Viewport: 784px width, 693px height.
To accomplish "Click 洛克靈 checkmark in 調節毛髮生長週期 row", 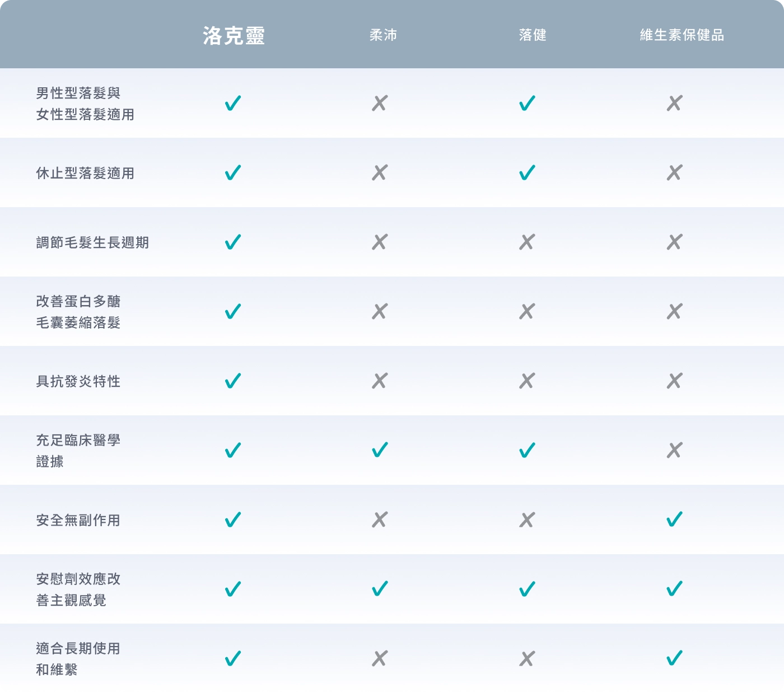I will pos(233,242).
